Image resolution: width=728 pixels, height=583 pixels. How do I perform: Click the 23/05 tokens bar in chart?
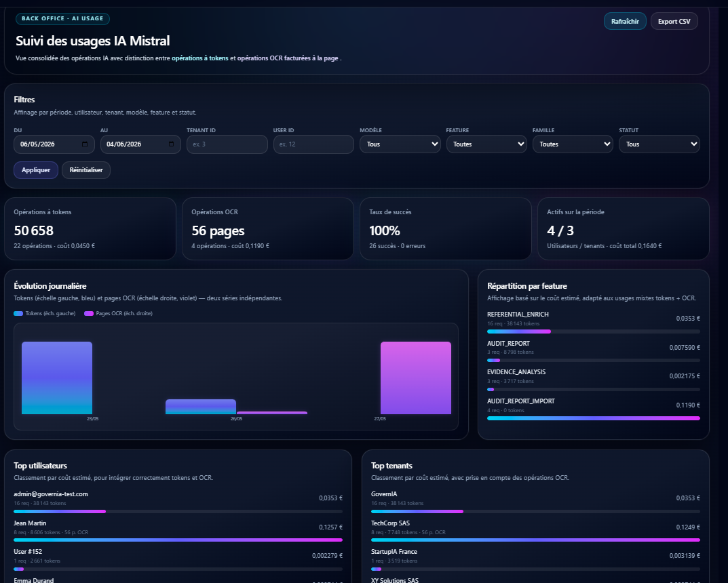(x=57, y=378)
